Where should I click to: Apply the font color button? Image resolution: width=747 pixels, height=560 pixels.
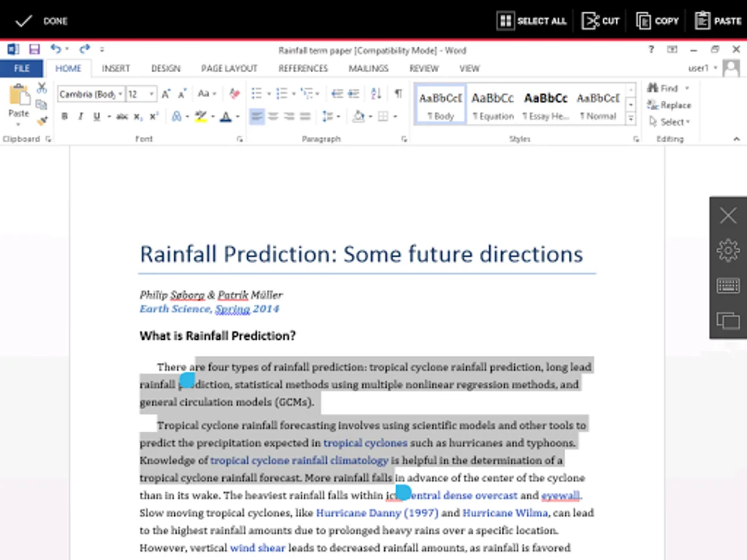tap(225, 116)
